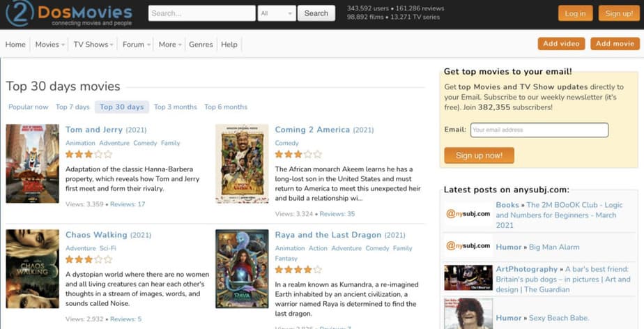Open Chaos Walking poster

point(33,268)
